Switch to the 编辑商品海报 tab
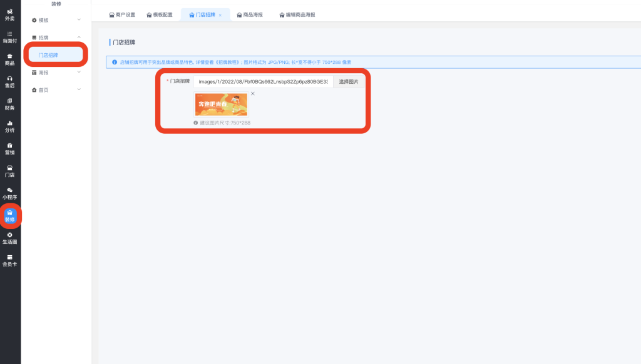Image resolution: width=641 pixels, height=364 pixels. [297, 14]
